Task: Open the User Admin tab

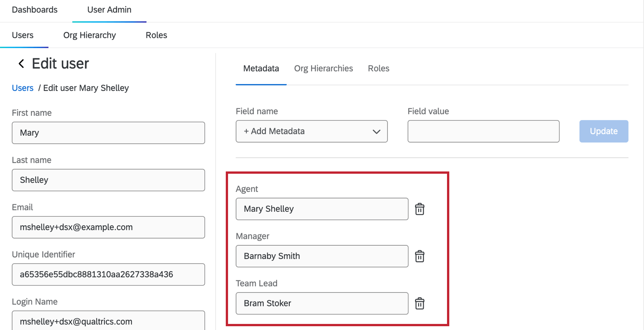Action: 109,10
